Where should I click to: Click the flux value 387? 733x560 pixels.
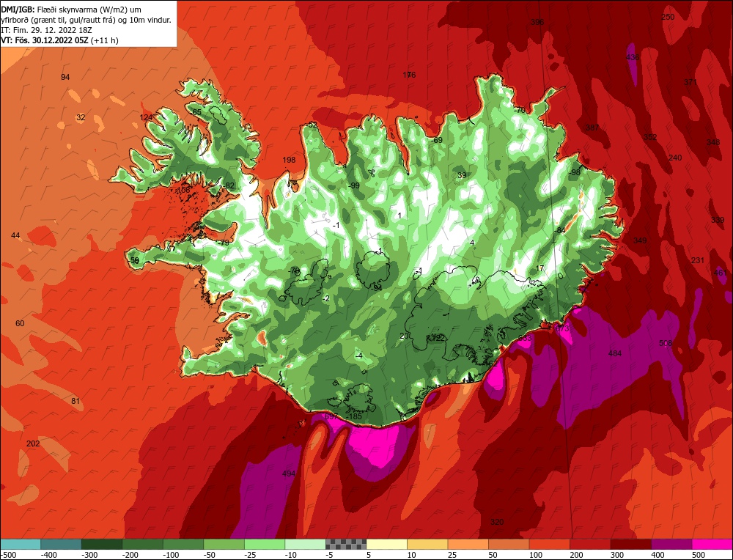point(592,128)
